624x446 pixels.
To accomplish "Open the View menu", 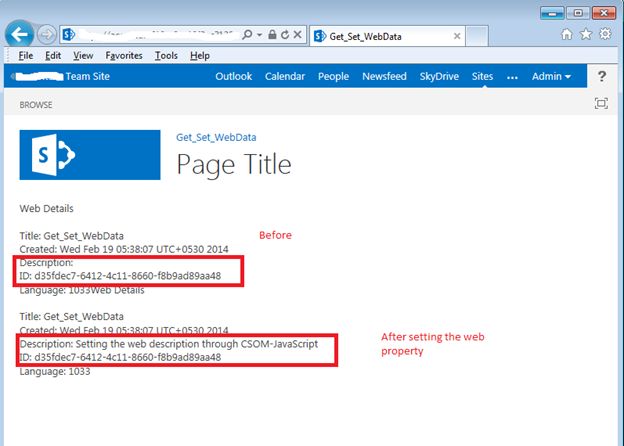I will (x=83, y=56).
